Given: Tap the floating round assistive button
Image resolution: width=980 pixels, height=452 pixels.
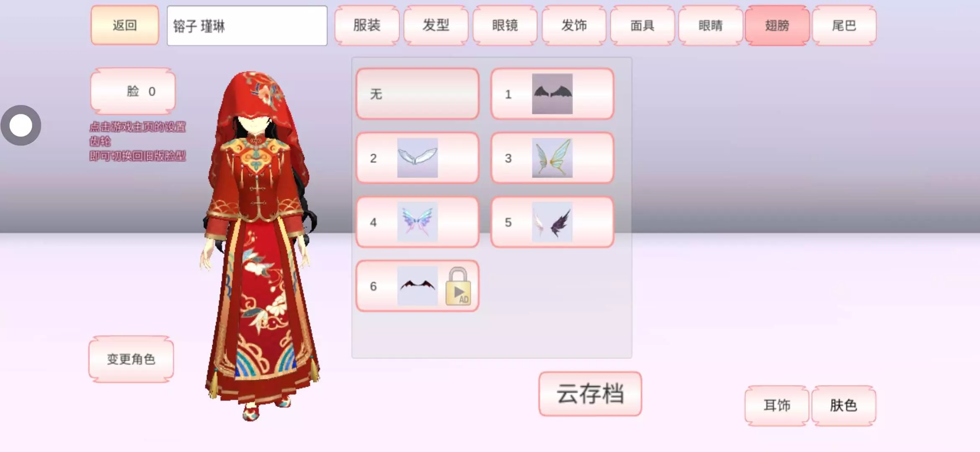Looking at the screenshot, I should point(21,125).
